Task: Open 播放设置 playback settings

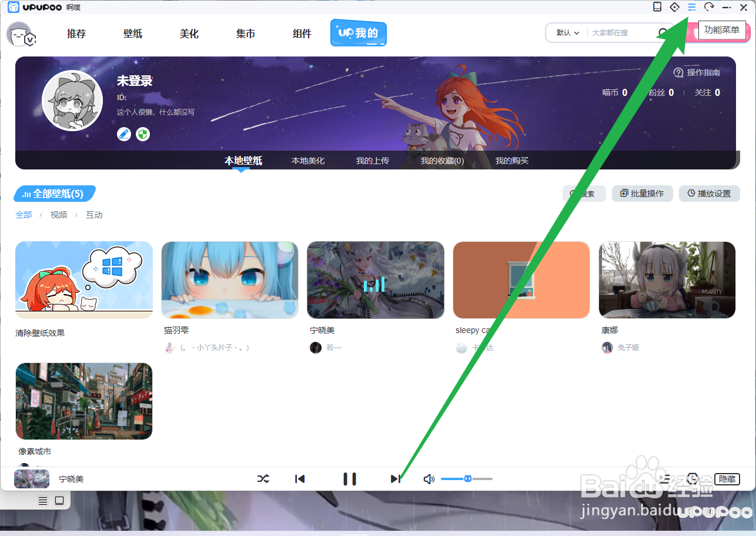Action: click(x=710, y=194)
